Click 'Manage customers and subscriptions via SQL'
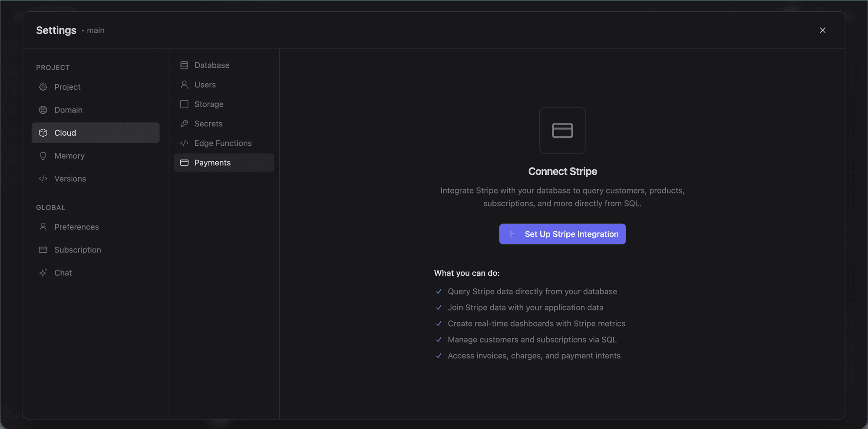 coord(532,340)
